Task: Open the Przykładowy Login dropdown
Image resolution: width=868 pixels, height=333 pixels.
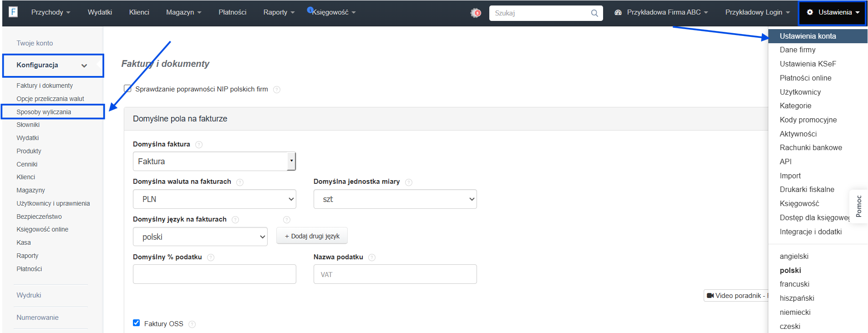Action: coord(757,12)
